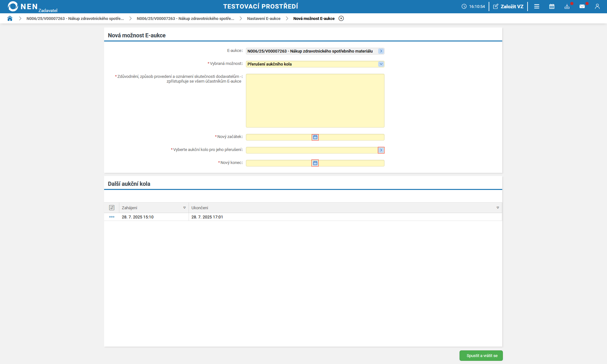The width and height of the screenshot is (607, 364).
Task: Sort by Ukončení column header
Action: [200, 208]
